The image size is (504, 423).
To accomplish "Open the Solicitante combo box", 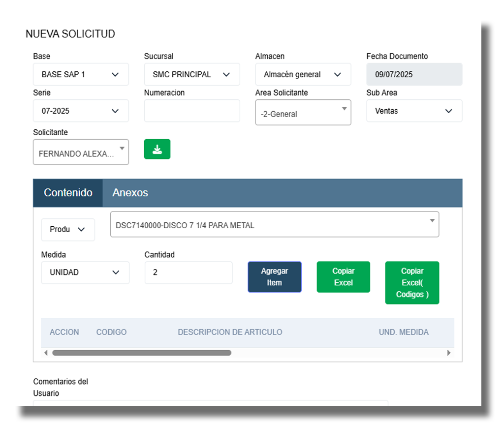I will [81, 152].
